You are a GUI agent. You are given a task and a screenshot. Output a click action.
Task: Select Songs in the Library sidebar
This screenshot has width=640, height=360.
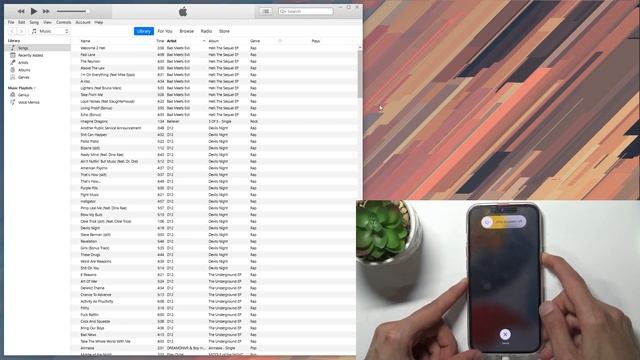point(38,48)
